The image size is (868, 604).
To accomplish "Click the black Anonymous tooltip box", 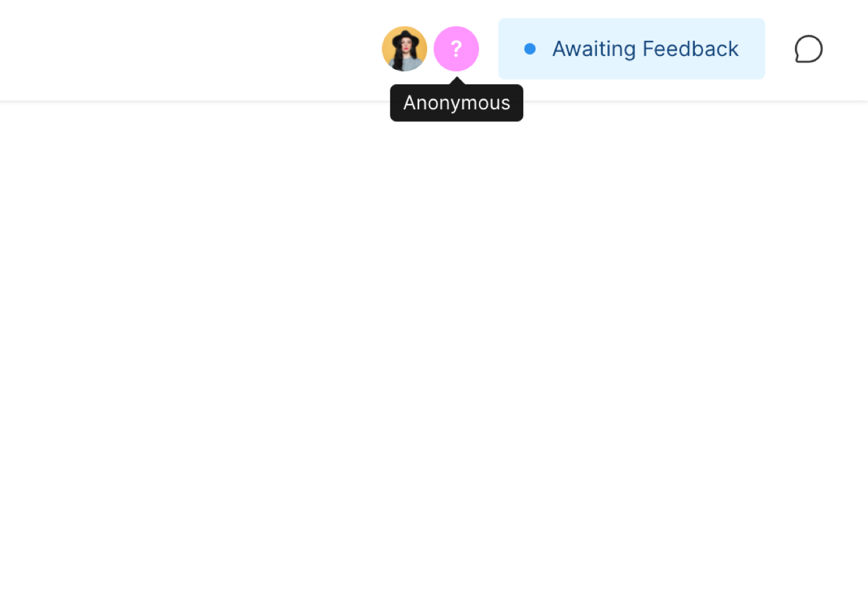I will pyautogui.click(x=457, y=103).
